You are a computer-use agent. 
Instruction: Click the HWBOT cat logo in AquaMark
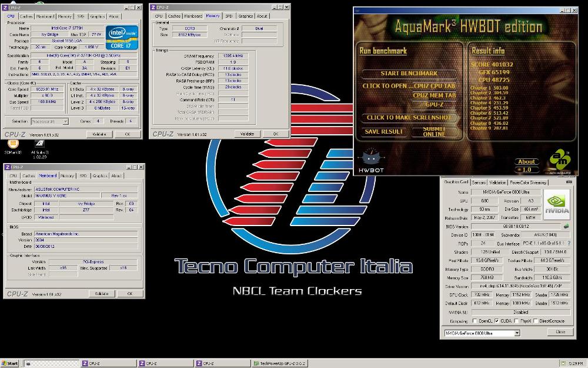371,160
